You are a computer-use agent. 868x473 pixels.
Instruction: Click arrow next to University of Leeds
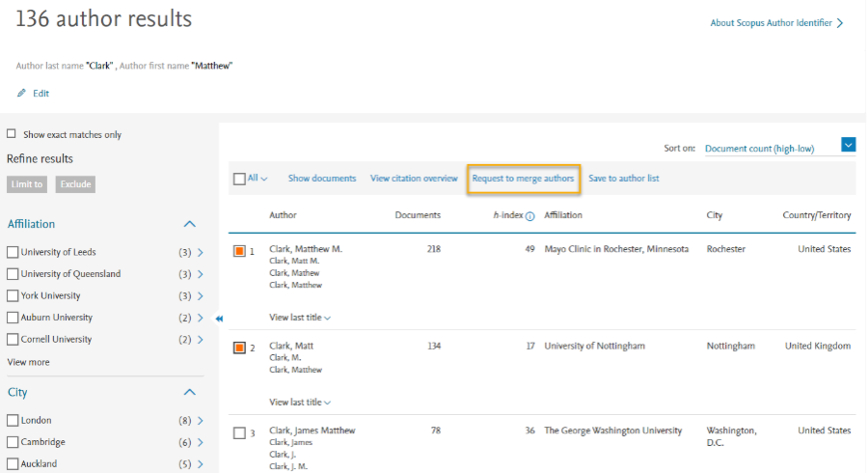click(x=200, y=253)
